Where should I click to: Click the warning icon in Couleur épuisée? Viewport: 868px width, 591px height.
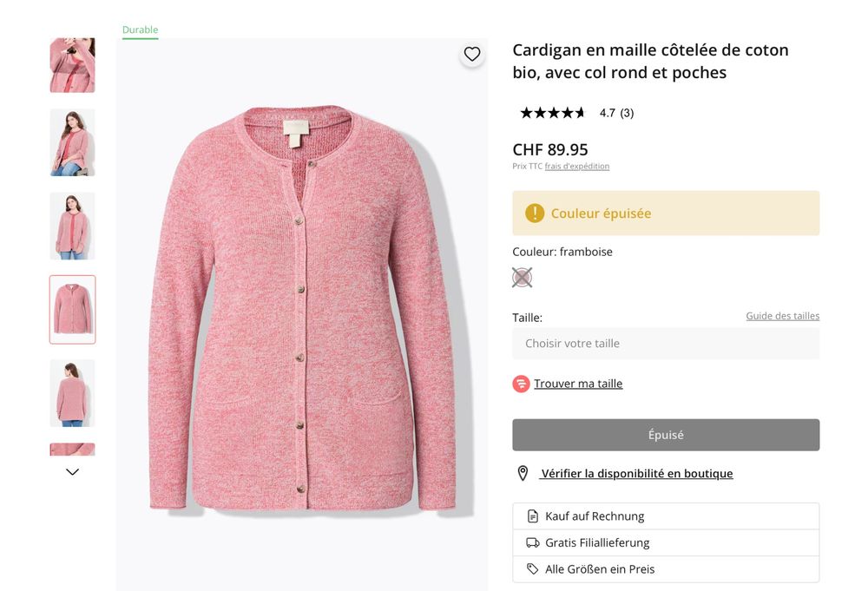tap(535, 213)
